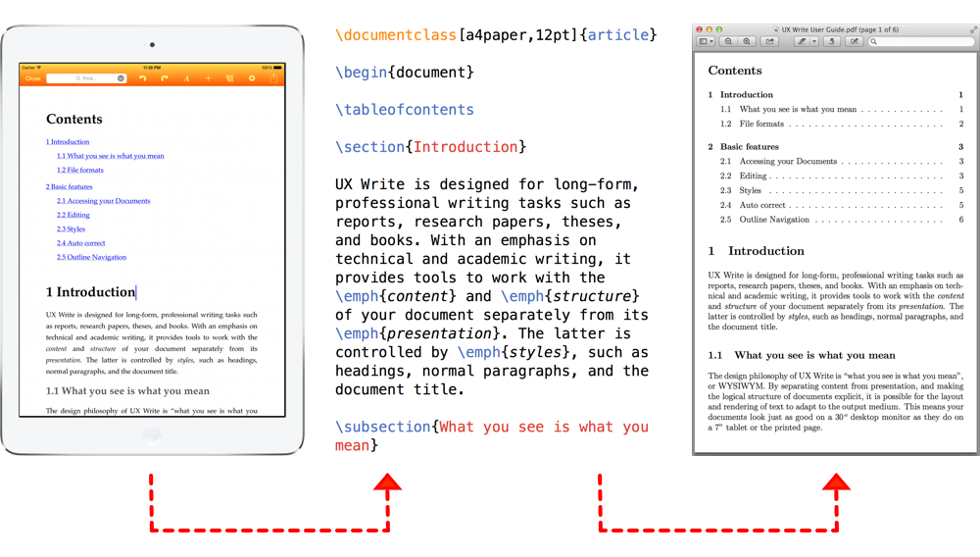Click the Preview search field
Screen dimensions: 980x557
[x=921, y=41]
